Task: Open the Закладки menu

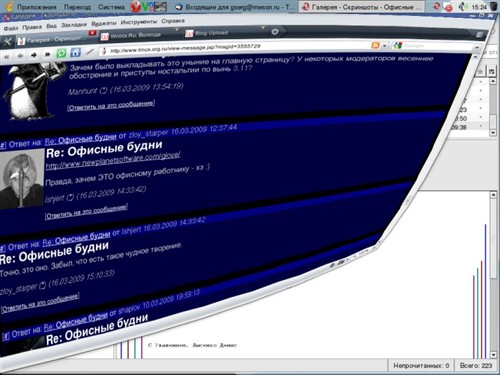Action: [x=74, y=25]
